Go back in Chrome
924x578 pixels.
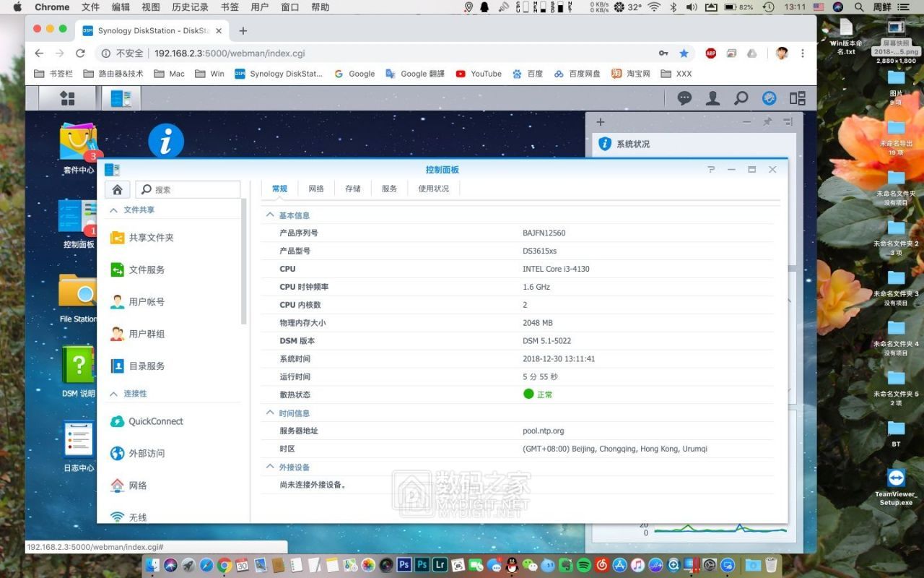[39, 53]
